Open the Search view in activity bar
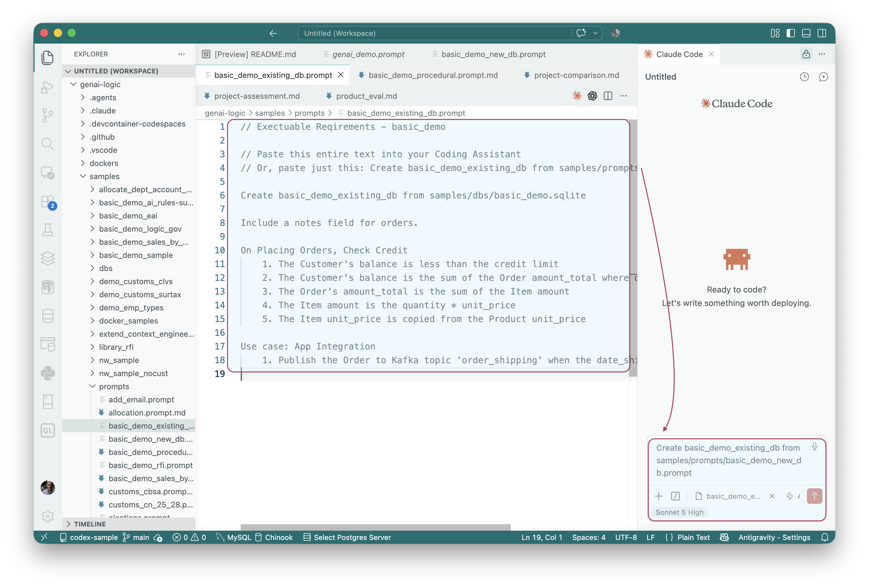This screenshot has width=869, height=588. 47,144
